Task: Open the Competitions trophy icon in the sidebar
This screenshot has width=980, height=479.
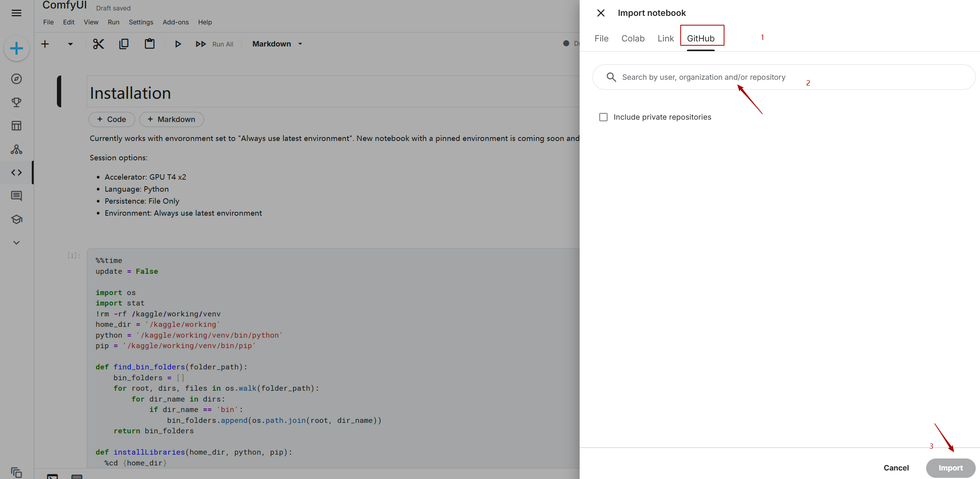Action: tap(16, 102)
